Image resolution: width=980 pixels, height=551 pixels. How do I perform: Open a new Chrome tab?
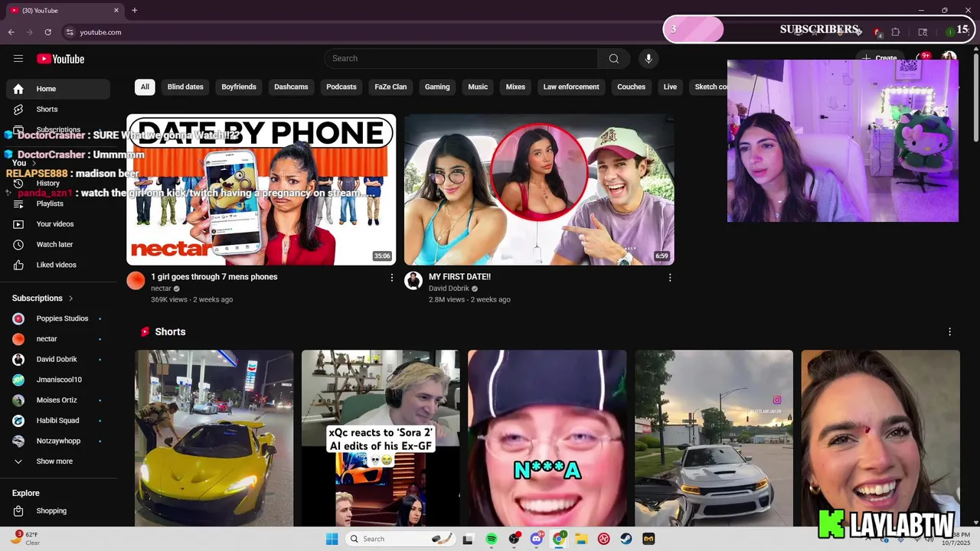(135, 11)
